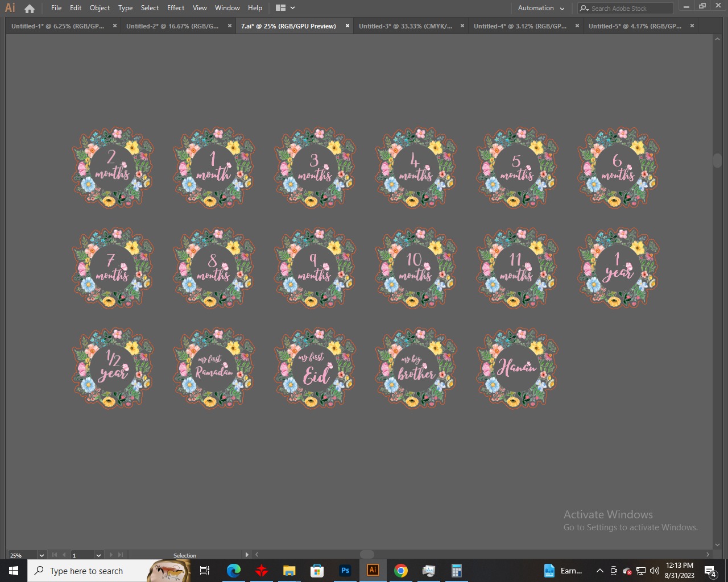728x582 pixels.
Task: Select the 1/2 year floral wreath
Action: coord(113,368)
